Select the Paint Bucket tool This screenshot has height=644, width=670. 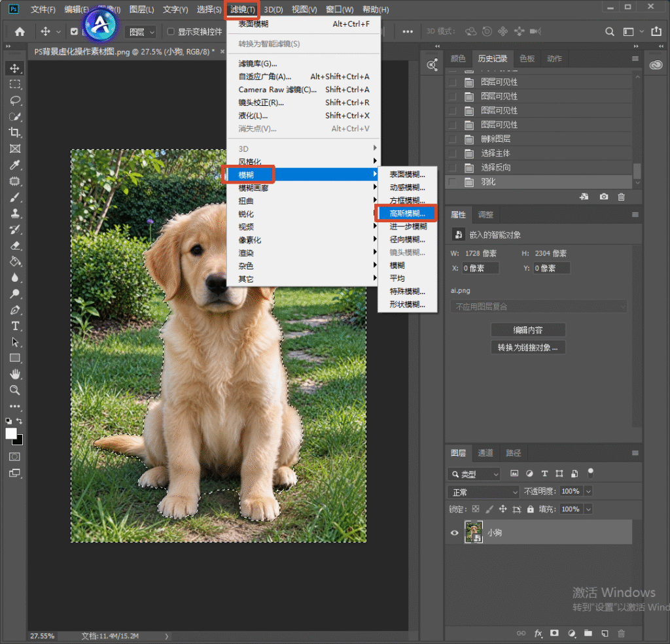click(x=15, y=262)
